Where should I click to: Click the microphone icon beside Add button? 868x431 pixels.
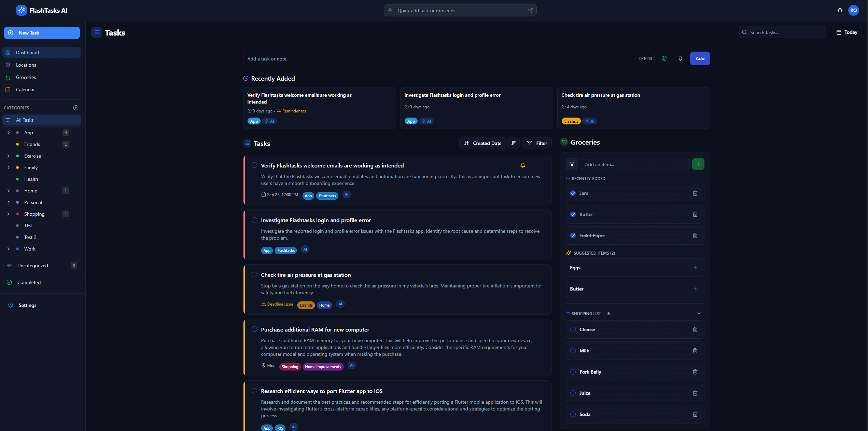[680, 58]
